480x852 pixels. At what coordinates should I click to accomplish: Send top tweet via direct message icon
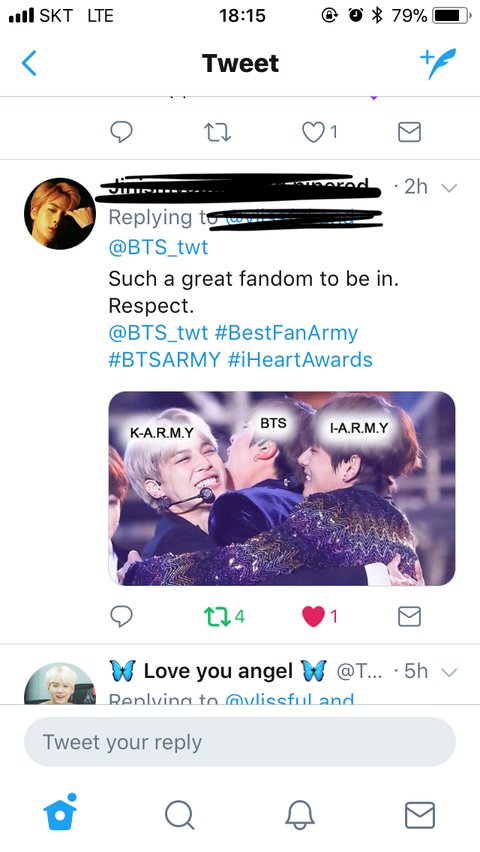point(409,132)
